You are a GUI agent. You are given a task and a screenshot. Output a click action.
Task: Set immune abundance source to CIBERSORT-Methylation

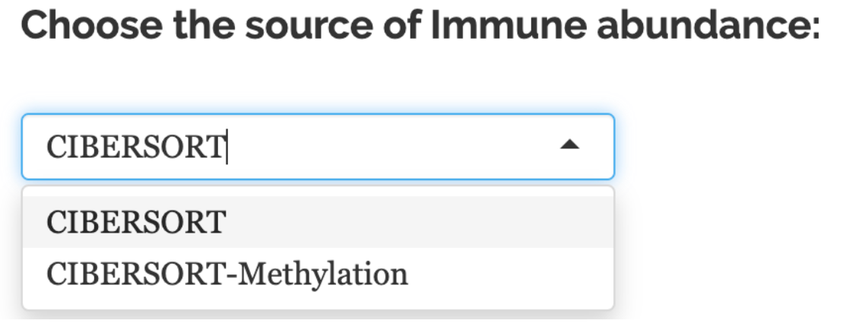[227, 274]
